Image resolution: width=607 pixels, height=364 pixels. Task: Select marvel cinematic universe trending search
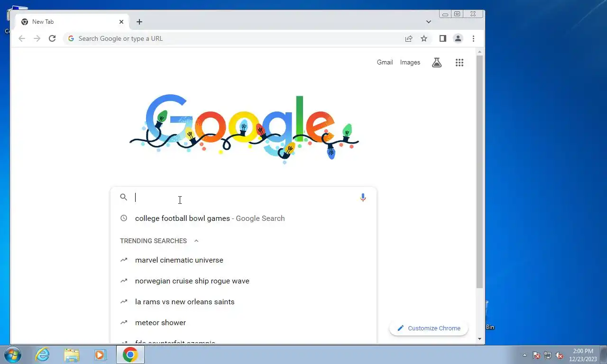(243, 260)
